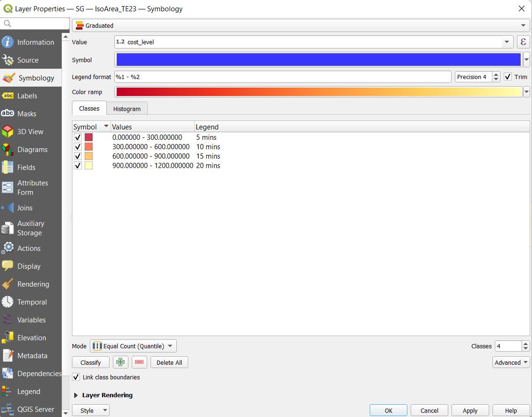Uncheck the Trim checkbox
This screenshot has width=532, height=417.
tap(508, 77)
